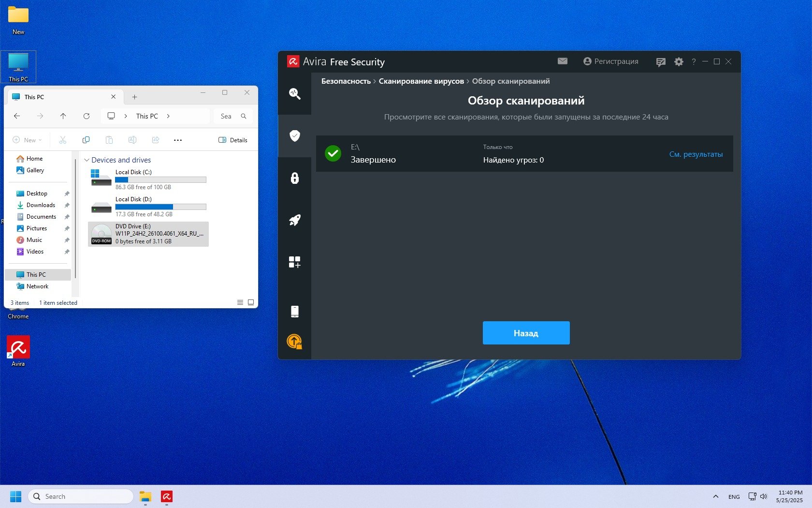Click Регистрация in Avira title bar

[x=611, y=61]
